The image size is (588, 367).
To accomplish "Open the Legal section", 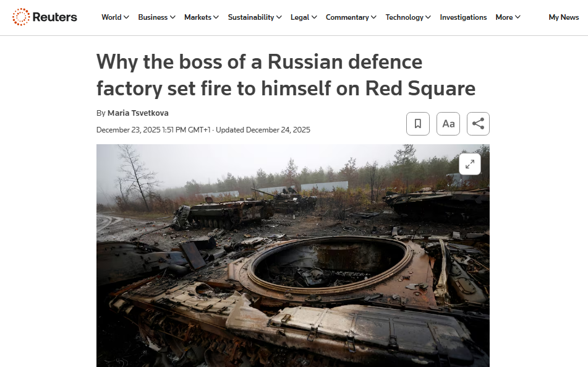I will (x=300, y=17).
